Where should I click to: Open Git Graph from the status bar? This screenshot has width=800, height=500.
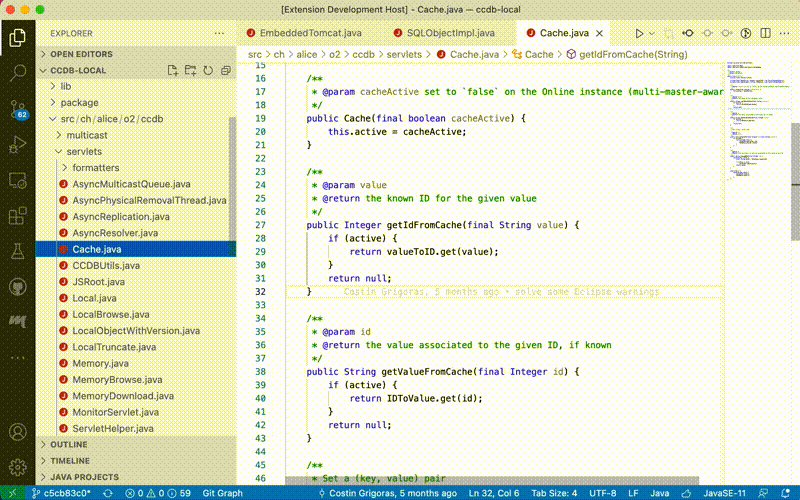222,493
